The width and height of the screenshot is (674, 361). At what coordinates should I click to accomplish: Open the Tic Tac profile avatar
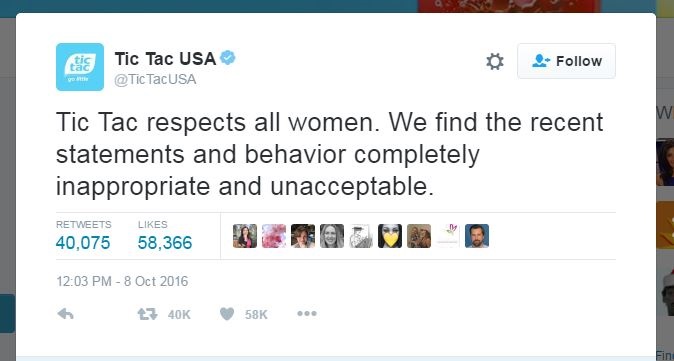pyautogui.click(x=80, y=67)
